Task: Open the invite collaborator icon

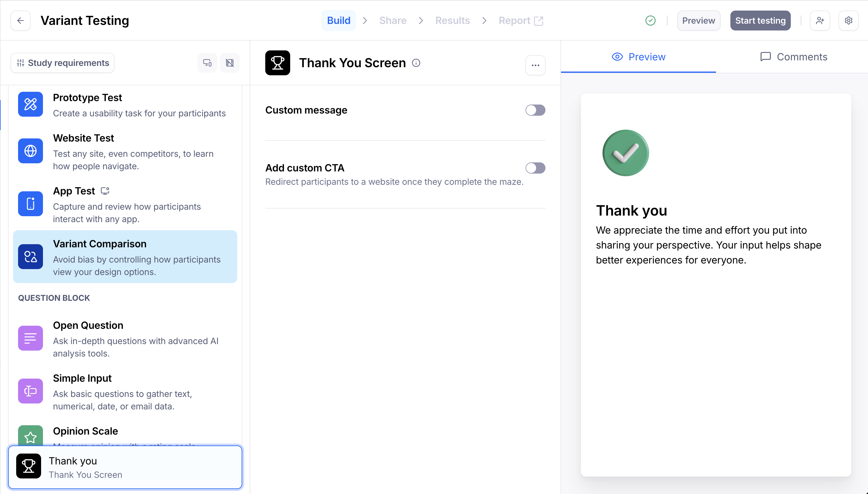Action: click(x=820, y=21)
